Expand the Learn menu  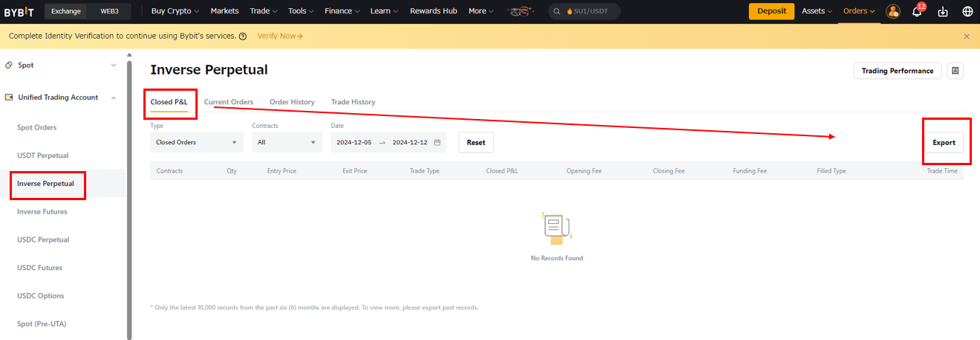click(x=384, y=11)
